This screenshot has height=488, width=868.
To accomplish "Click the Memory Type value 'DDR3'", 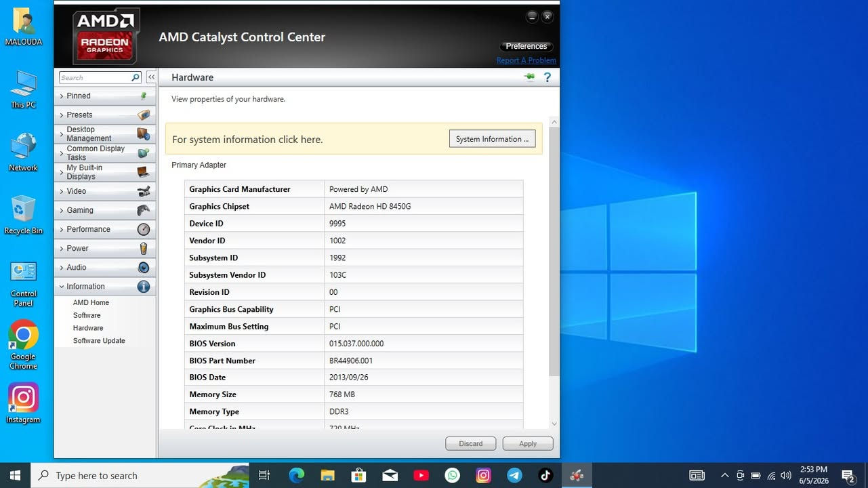I will click(x=339, y=411).
